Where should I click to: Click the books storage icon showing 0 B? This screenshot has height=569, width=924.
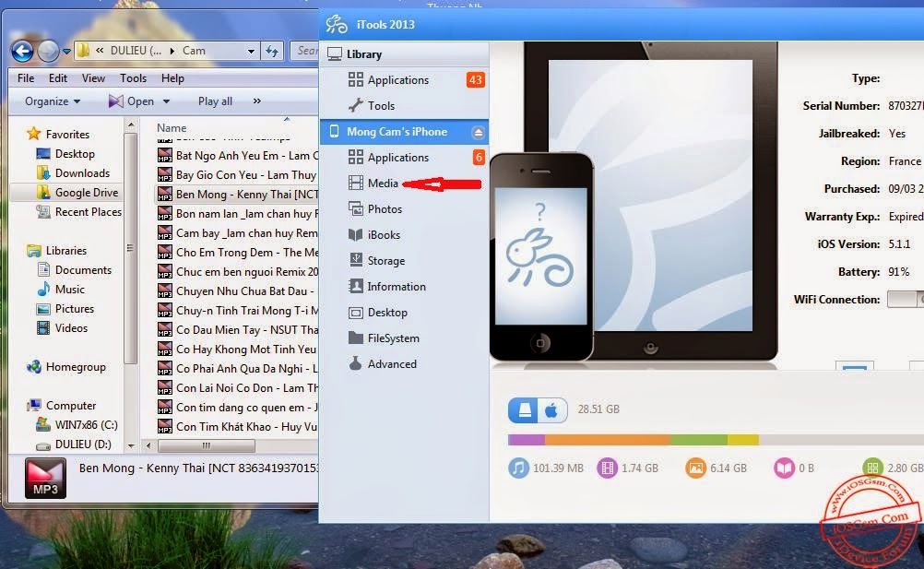[x=784, y=468]
